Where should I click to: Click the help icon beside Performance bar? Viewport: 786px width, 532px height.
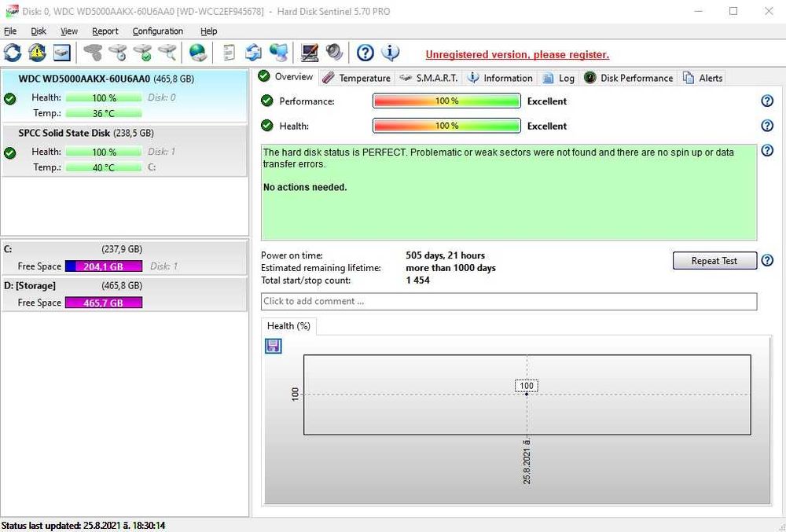(767, 101)
